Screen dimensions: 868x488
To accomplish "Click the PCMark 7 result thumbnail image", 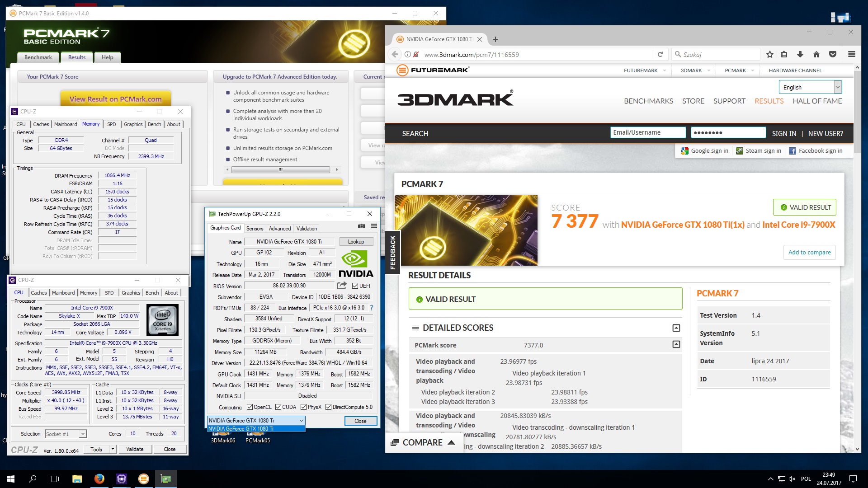I will 466,230.
